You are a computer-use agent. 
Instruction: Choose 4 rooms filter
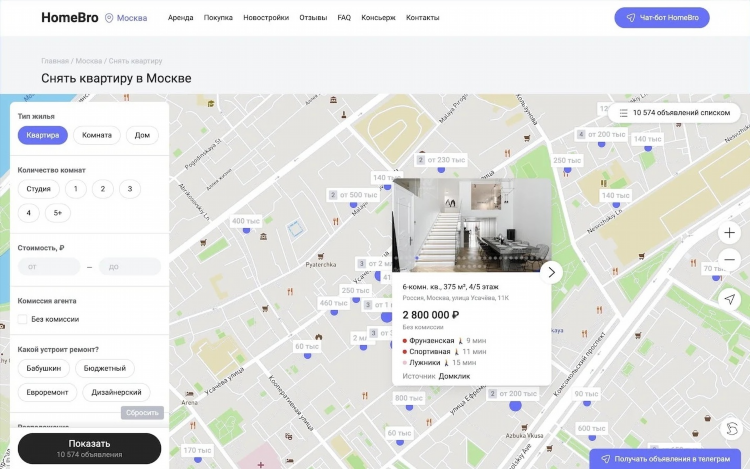(29, 213)
